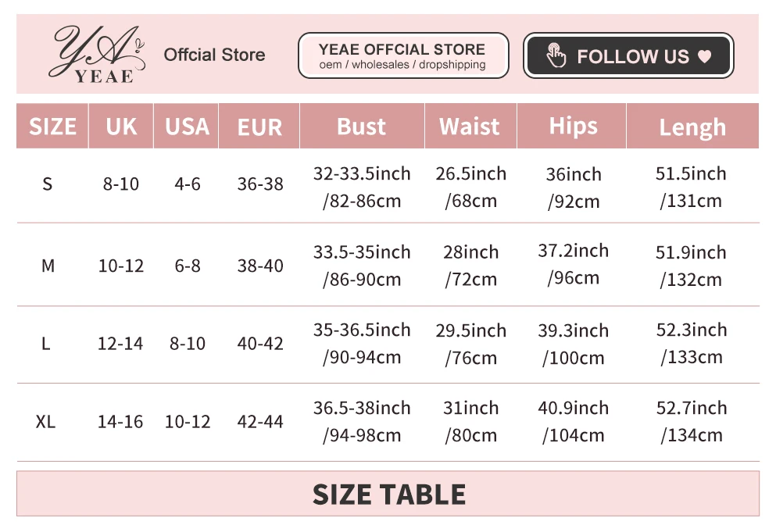This screenshot has height=532, width=776.
Task: Click the M size row label
Action: [x=48, y=266]
